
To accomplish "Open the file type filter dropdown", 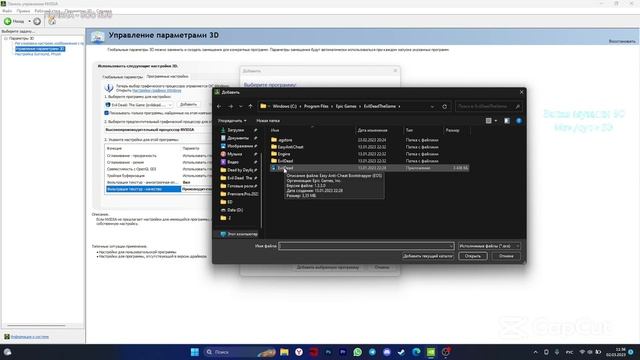I will click(x=489, y=246).
